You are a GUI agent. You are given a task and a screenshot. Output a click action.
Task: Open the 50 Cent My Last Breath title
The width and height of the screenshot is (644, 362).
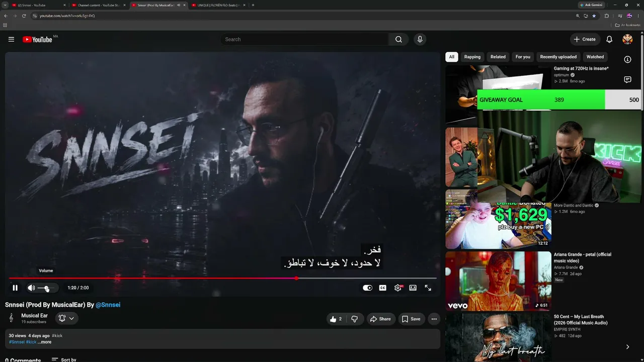tap(581, 320)
